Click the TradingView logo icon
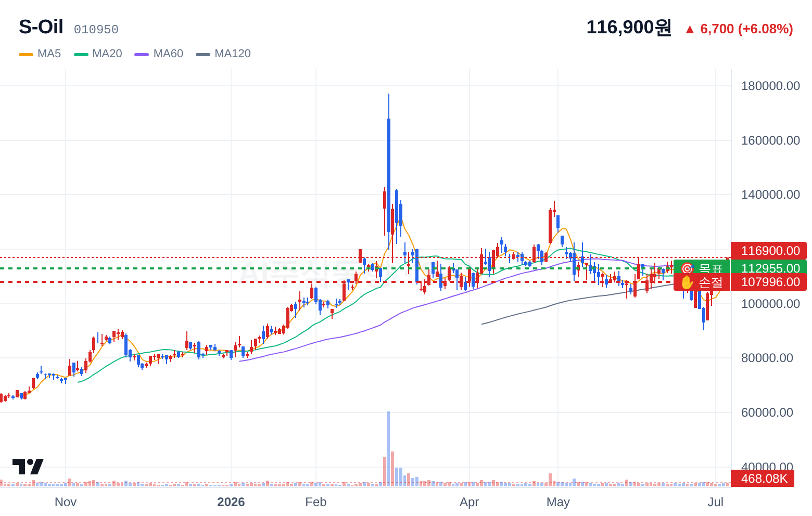 tap(28, 467)
